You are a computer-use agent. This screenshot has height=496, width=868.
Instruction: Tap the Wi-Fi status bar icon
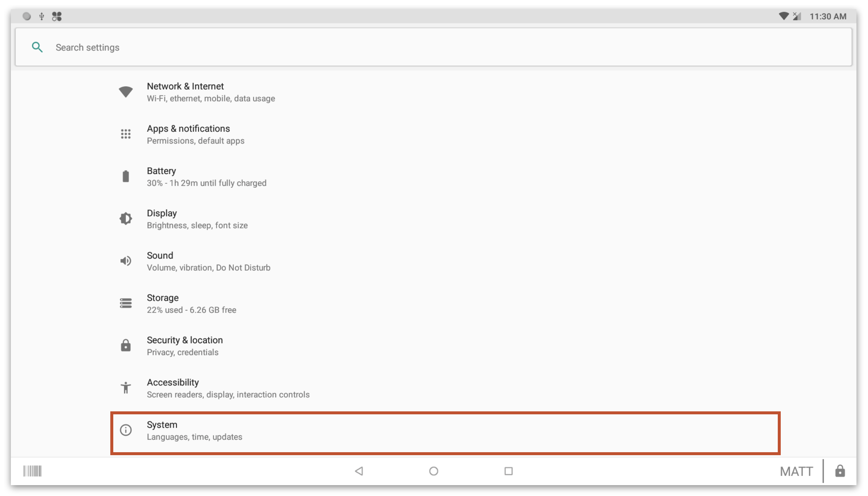click(x=784, y=16)
